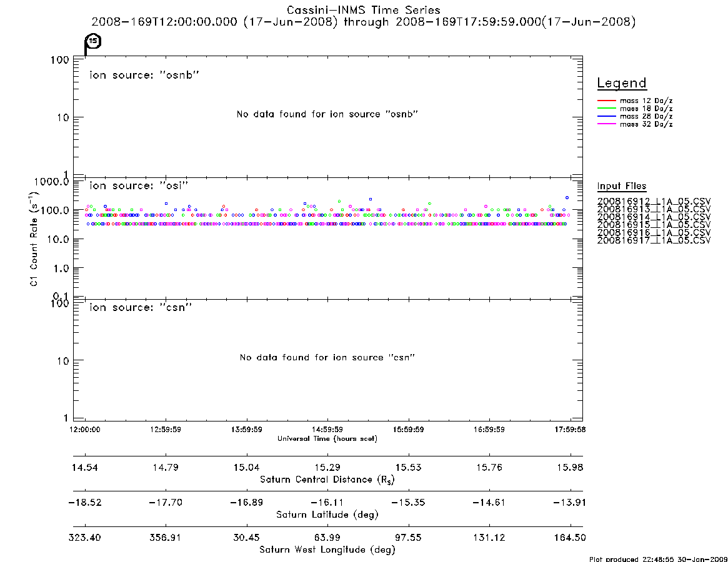Click the 356.91 west longitude value
Screen dimensions: 728x562
coord(166,538)
